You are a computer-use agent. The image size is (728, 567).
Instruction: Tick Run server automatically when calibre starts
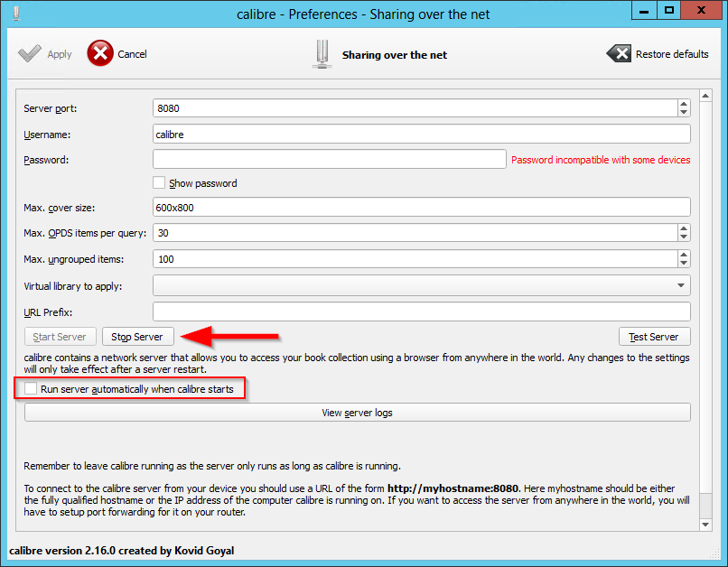click(31, 388)
